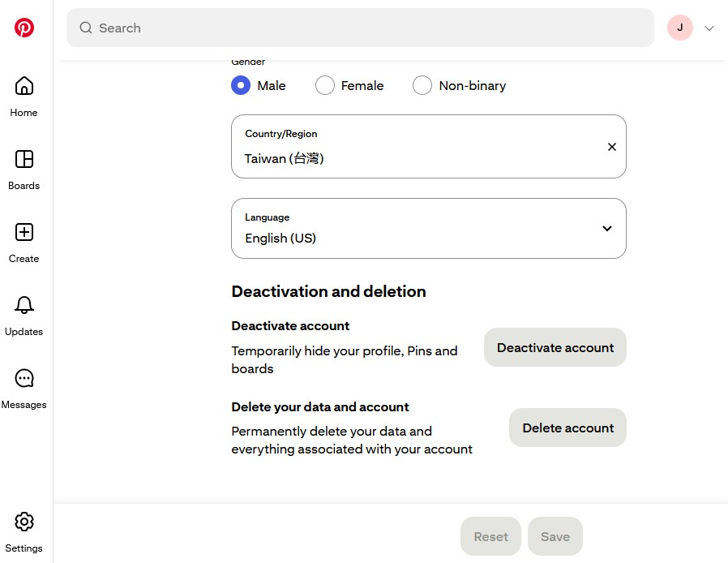
Task: Click the Settings label in sidebar
Action: click(x=24, y=548)
